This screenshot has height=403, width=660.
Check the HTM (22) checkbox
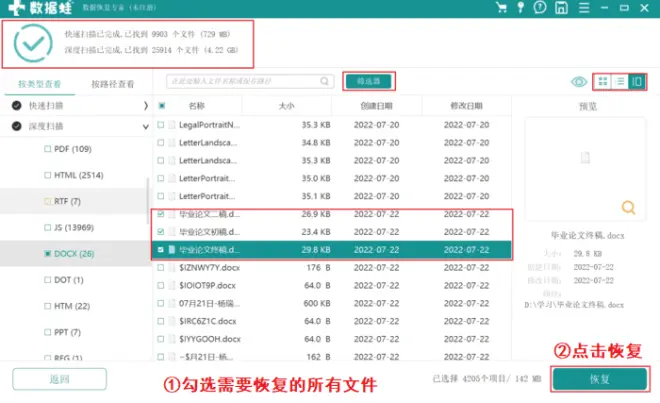pos(48,306)
